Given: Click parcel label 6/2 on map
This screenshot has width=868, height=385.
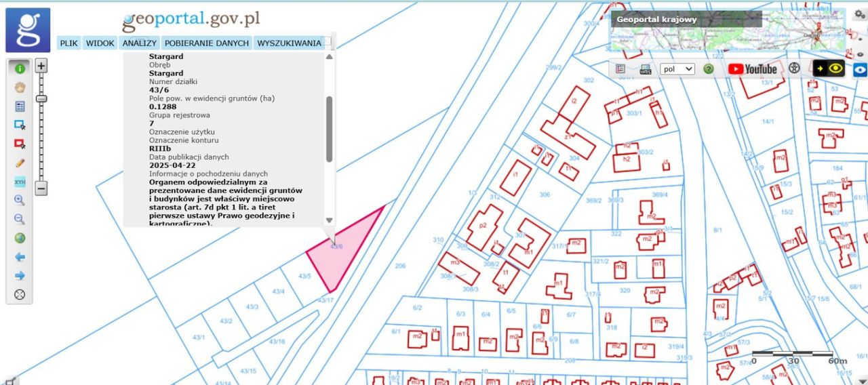Looking at the screenshot, I should point(417,308).
